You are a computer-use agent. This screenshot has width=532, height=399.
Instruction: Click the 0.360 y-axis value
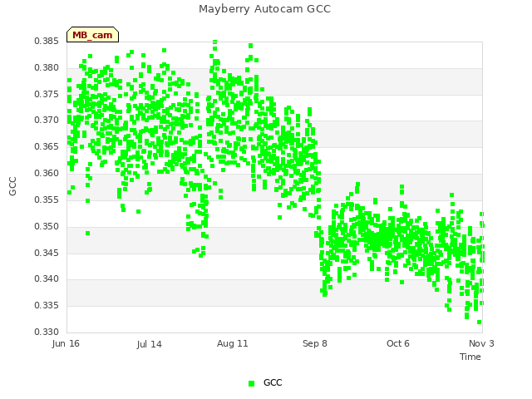(47, 173)
